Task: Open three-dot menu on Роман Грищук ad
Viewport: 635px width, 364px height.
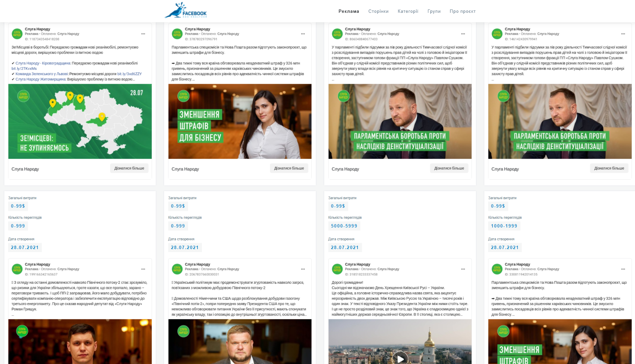Action: (x=143, y=269)
